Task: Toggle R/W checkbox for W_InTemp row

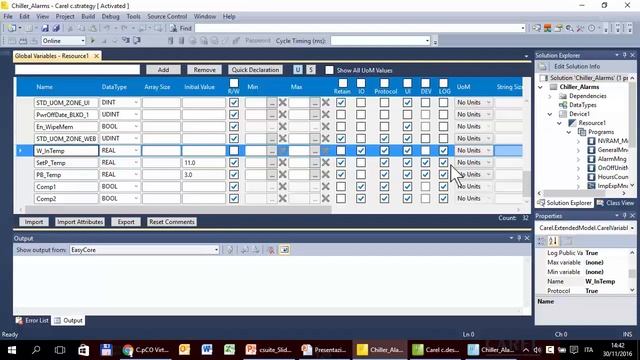Action: [234, 151]
